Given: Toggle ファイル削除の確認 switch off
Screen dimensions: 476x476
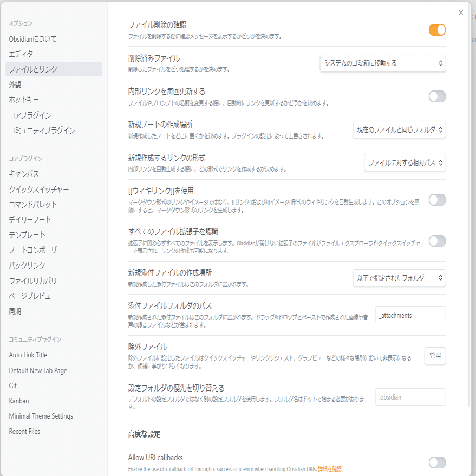Looking at the screenshot, I should point(437,30).
